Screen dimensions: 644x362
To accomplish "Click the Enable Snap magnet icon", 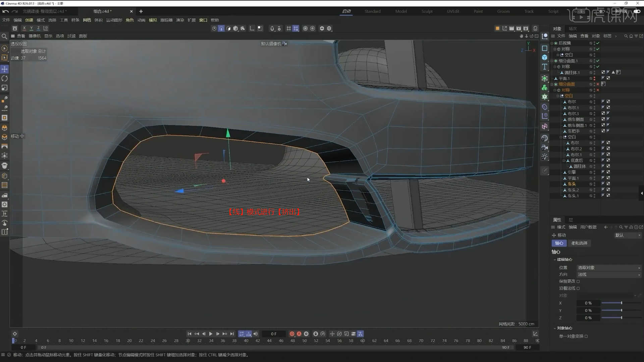I will (272, 28).
